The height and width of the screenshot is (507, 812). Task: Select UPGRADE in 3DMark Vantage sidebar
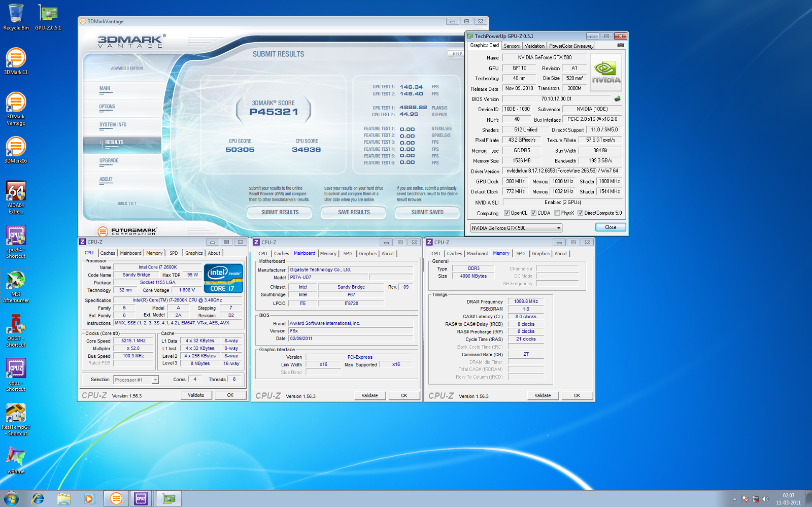click(109, 160)
